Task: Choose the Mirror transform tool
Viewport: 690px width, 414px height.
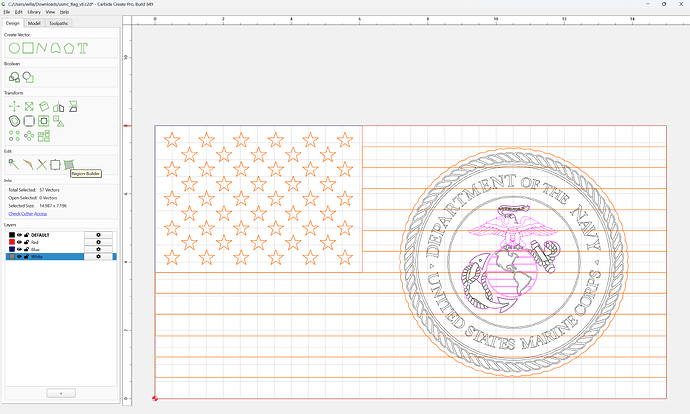Action: pyautogui.click(x=59, y=106)
